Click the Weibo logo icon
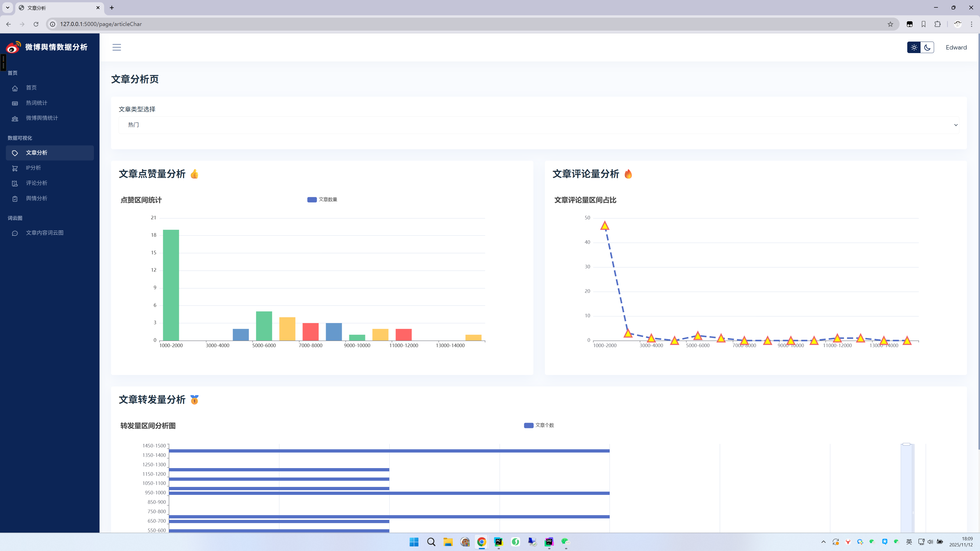 point(13,47)
